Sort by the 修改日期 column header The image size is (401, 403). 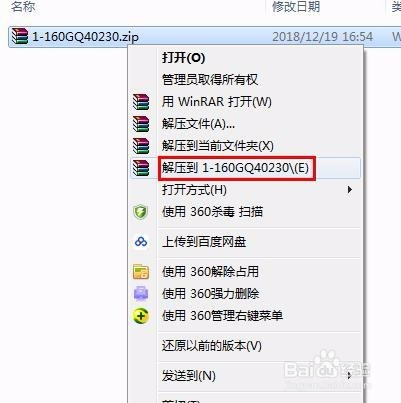point(296,6)
